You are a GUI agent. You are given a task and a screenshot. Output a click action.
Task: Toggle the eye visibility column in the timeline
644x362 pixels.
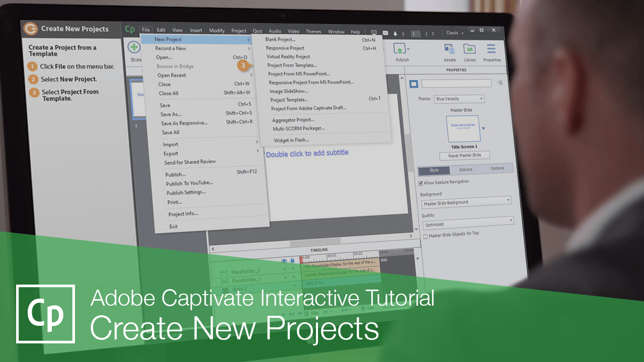(x=284, y=260)
